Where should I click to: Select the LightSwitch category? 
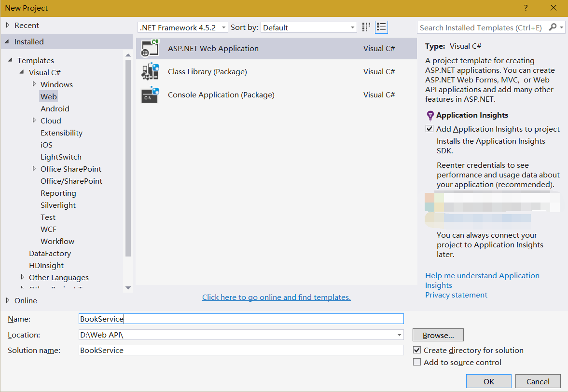(61, 157)
